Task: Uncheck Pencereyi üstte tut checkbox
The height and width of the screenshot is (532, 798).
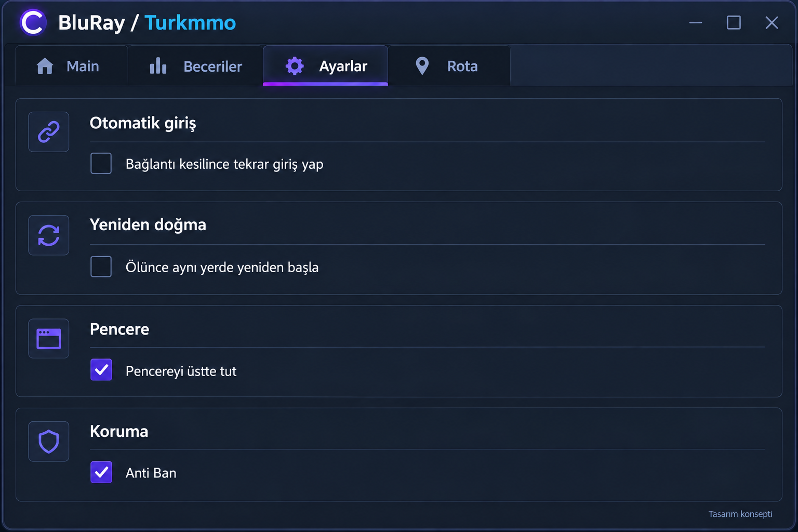Action: tap(101, 370)
